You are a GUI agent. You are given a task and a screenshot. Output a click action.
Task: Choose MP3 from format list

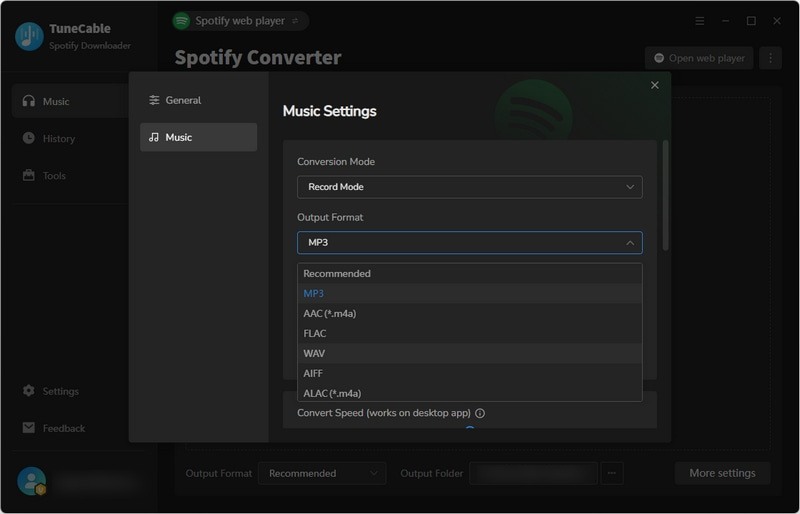point(469,293)
